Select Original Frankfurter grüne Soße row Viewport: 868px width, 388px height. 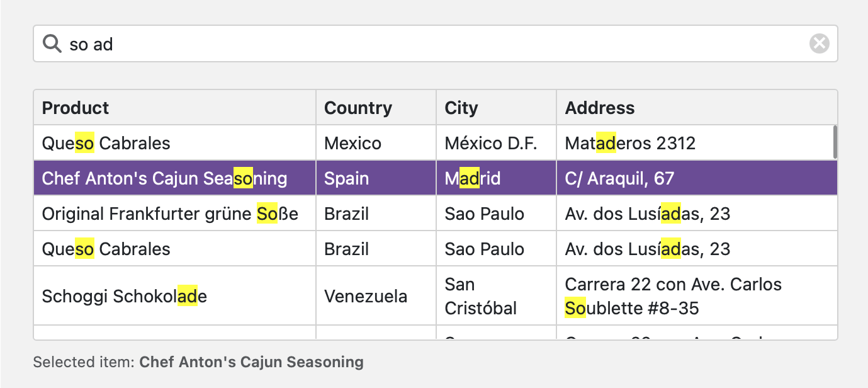coord(170,214)
